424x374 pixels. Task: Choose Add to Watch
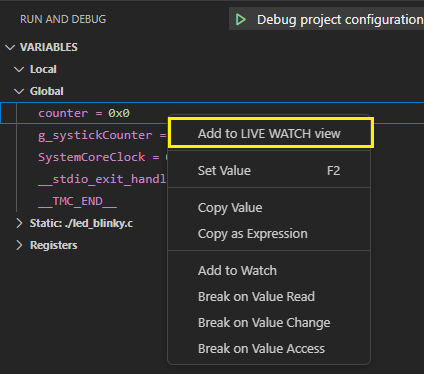269,271
